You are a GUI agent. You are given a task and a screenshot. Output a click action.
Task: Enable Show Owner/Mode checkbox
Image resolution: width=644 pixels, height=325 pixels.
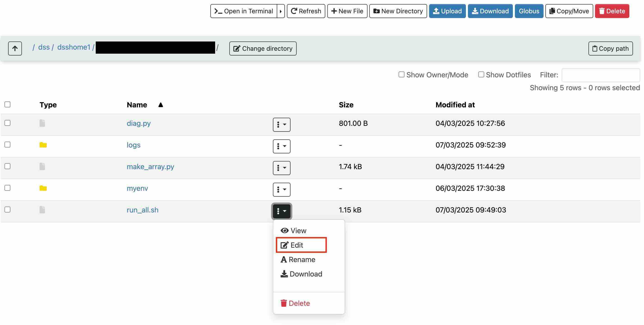(401, 74)
